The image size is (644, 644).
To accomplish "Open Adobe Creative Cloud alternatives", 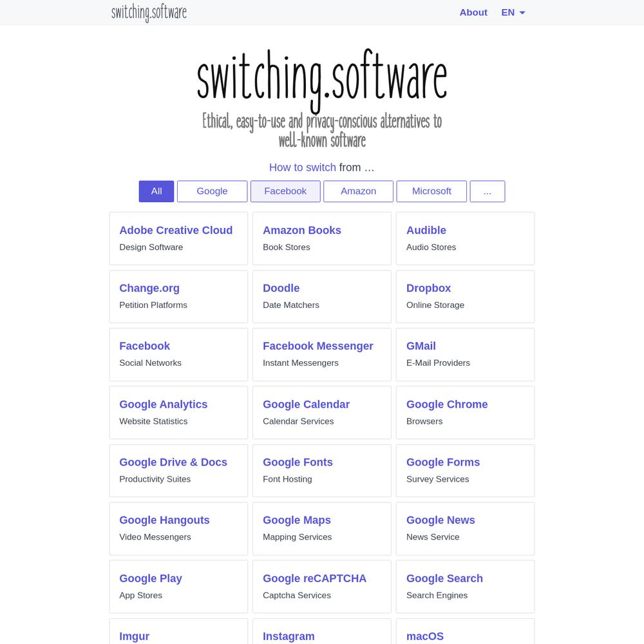I will (x=178, y=238).
